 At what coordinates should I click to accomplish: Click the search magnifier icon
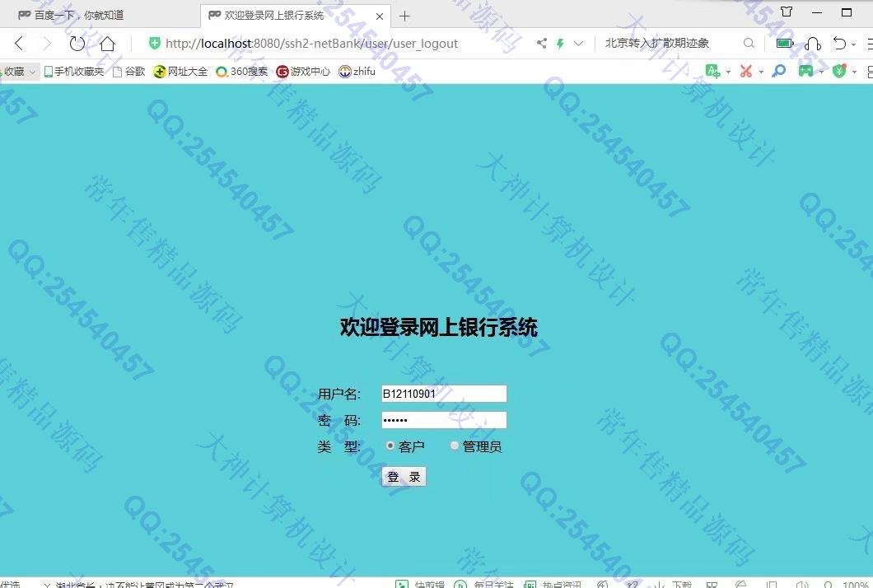[749, 43]
